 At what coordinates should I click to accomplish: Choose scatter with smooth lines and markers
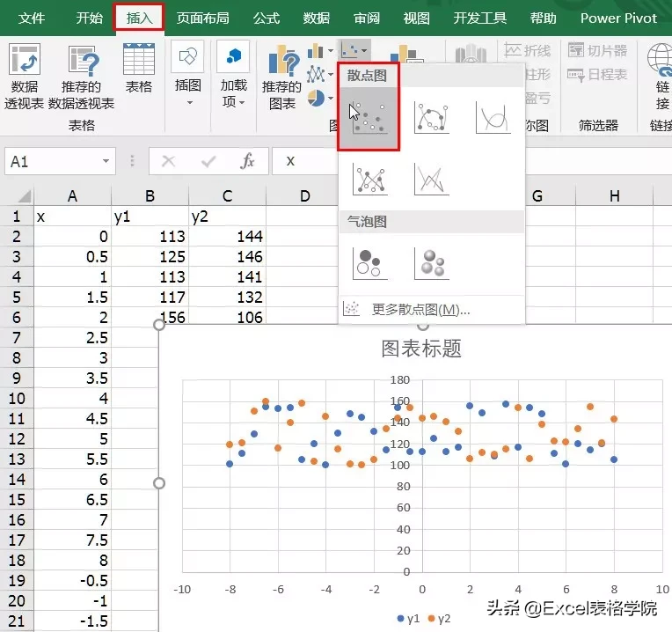(432, 117)
